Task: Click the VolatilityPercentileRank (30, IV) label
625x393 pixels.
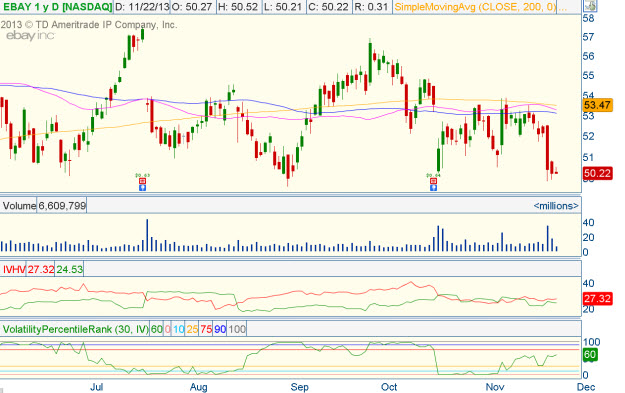Action: click(x=76, y=329)
